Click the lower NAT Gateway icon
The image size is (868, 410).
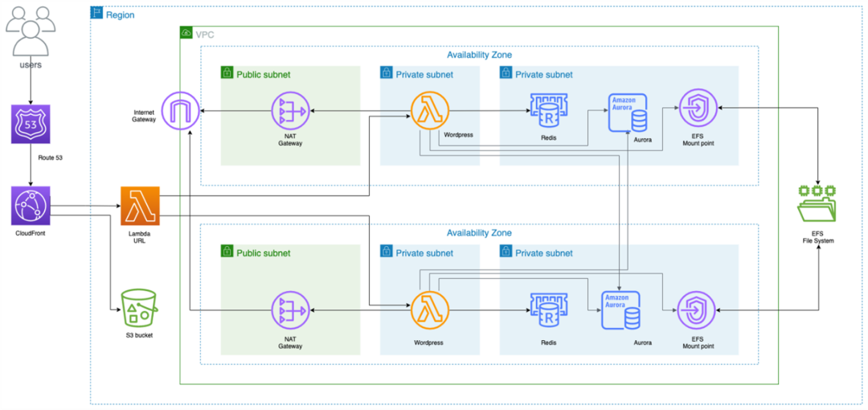pyautogui.click(x=291, y=311)
